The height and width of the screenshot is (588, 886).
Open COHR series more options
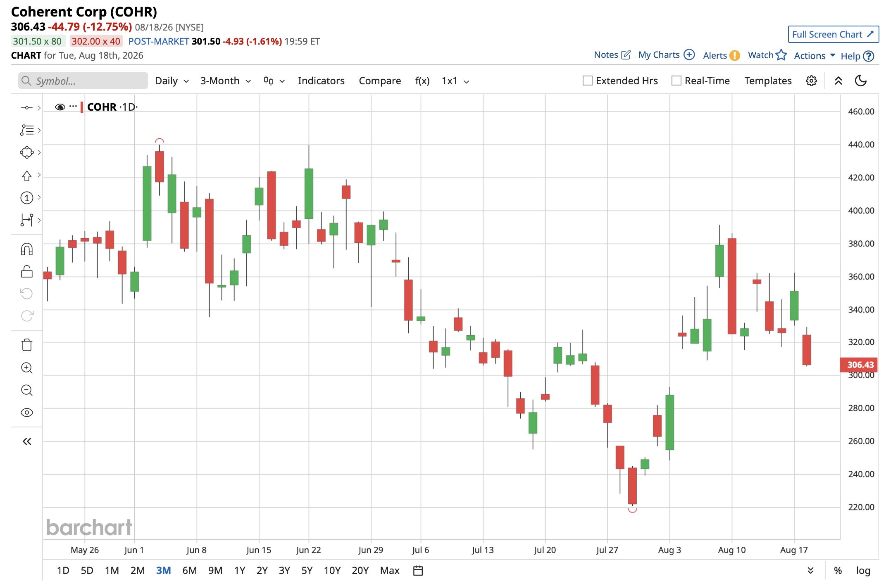tap(73, 107)
